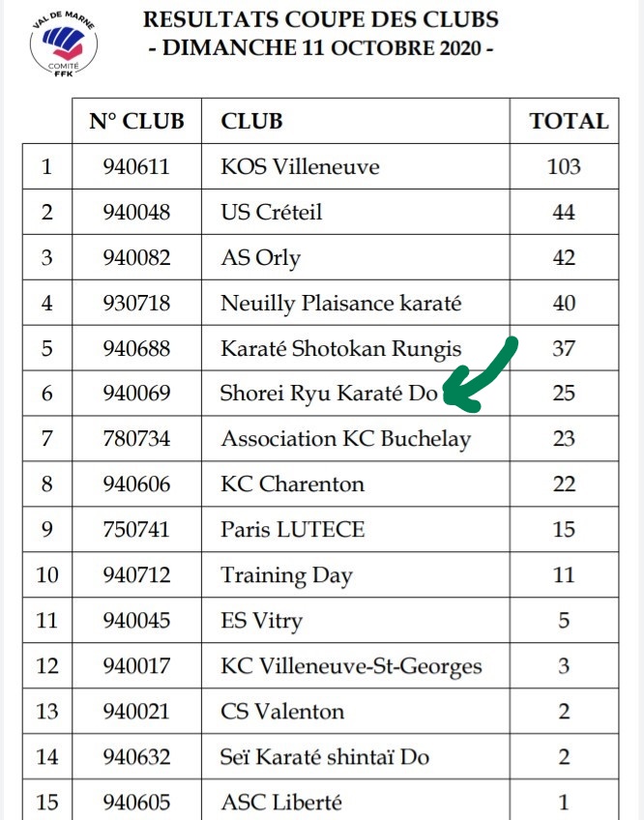The width and height of the screenshot is (644, 820).
Task: Click club number 780734
Action: [x=136, y=439]
